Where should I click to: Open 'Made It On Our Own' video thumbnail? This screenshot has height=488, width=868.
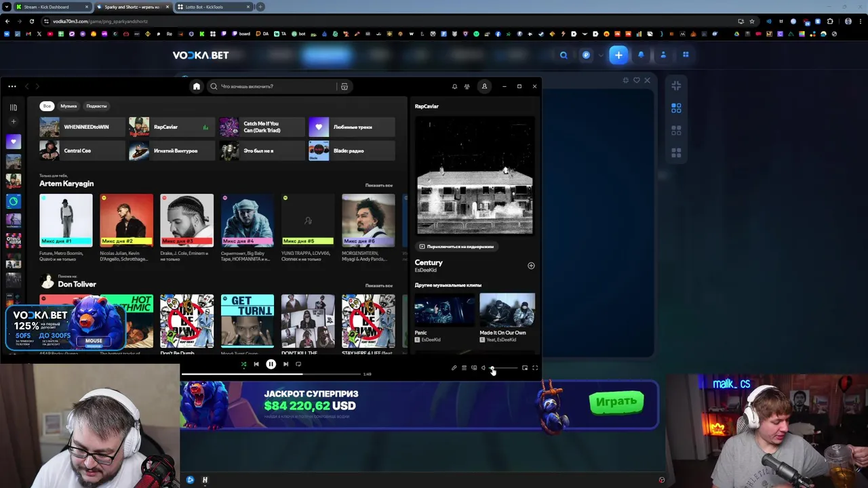(507, 310)
